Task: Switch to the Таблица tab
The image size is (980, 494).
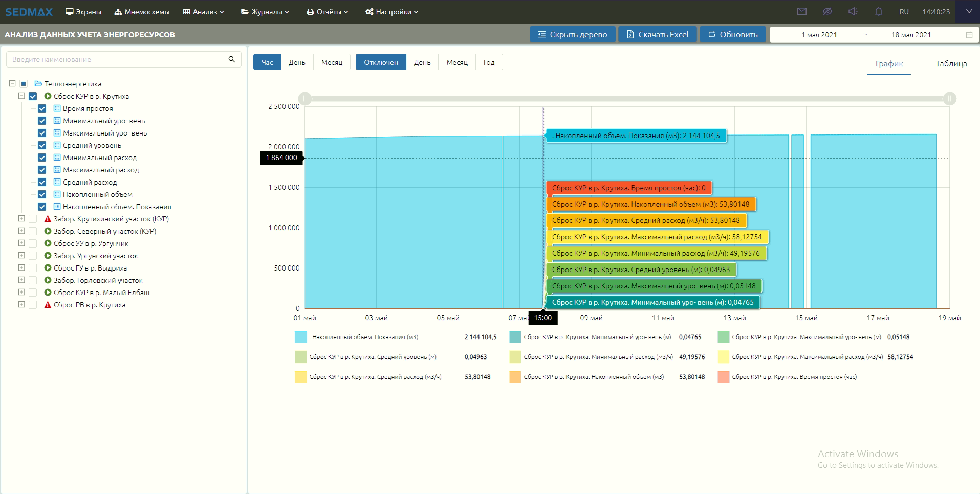Action: [x=951, y=64]
